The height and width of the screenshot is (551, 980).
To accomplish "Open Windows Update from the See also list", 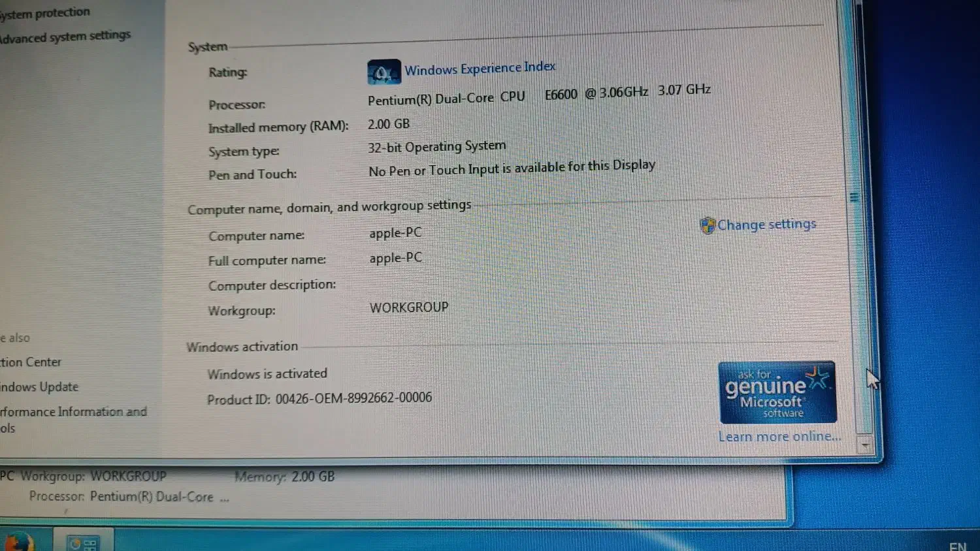I will click(x=39, y=387).
